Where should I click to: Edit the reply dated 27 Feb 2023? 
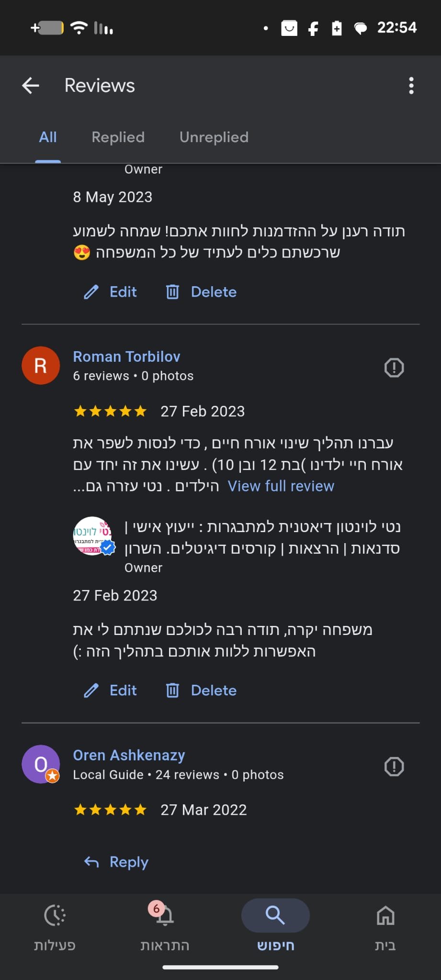pyautogui.click(x=111, y=690)
